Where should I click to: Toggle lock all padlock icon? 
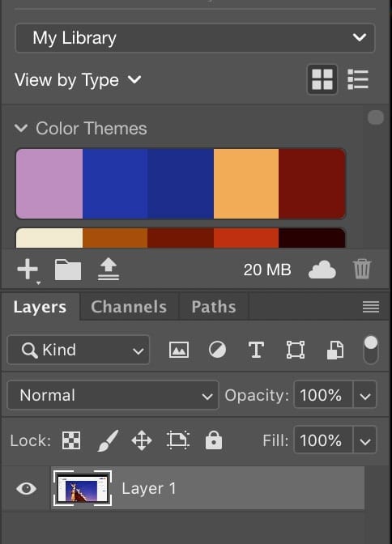click(214, 440)
